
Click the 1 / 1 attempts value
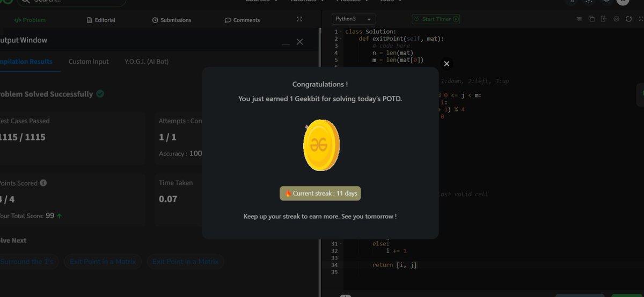pyautogui.click(x=167, y=137)
